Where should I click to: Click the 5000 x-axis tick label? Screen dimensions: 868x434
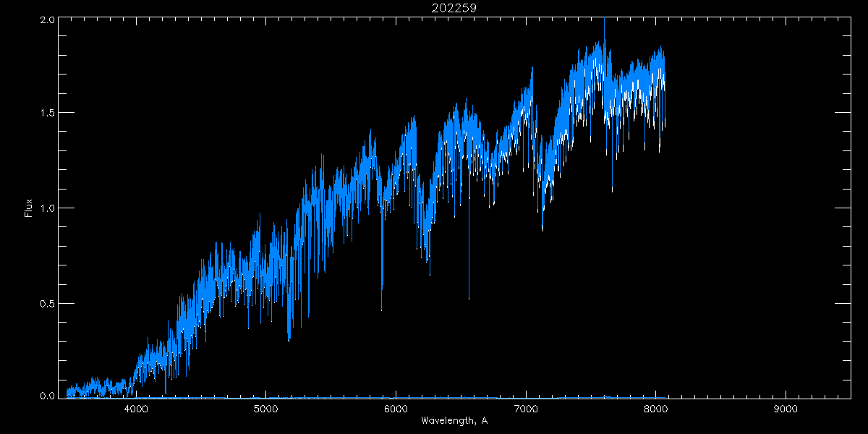266,409
